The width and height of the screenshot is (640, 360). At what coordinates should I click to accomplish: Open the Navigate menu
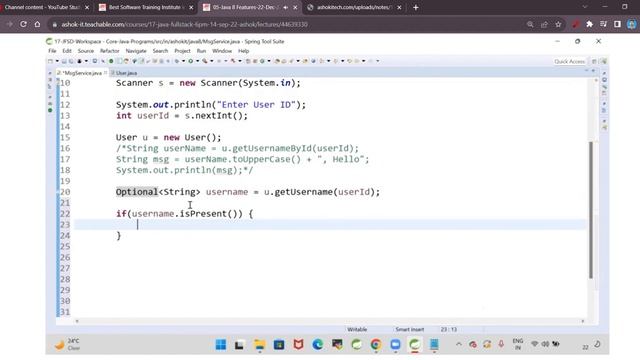pyautogui.click(x=136, y=51)
